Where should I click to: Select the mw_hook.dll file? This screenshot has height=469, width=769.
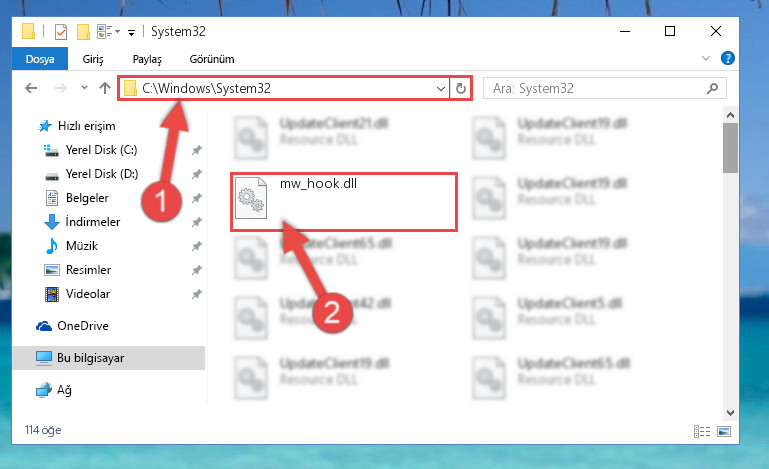click(343, 202)
